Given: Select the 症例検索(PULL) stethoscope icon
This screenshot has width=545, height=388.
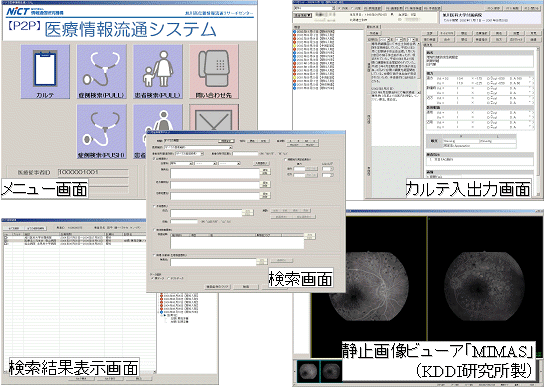Looking at the screenshot, I should 101,72.
